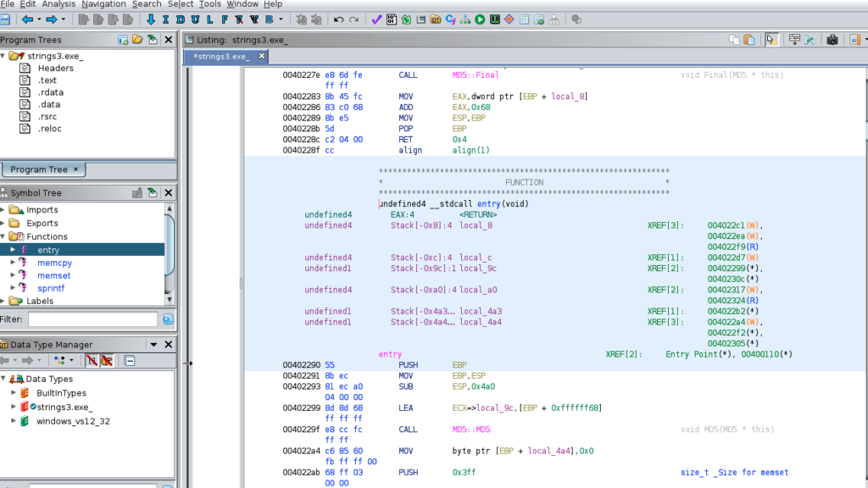
Task: Click the Symbol Tree Filter text field
Action: (93, 319)
